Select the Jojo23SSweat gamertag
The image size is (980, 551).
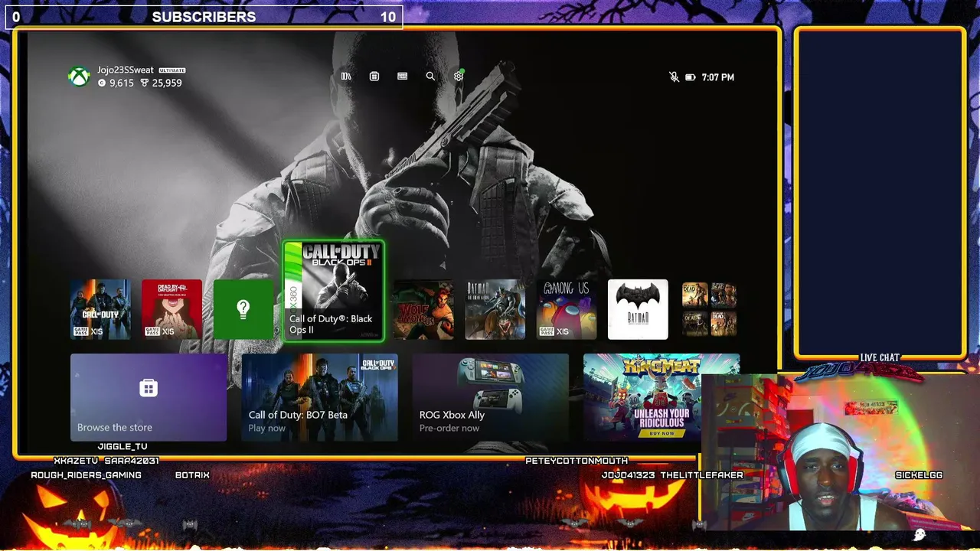tap(126, 70)
